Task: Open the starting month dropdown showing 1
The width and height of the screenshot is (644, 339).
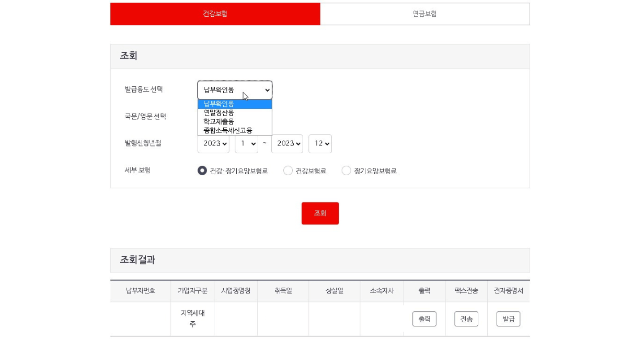Action: pos(246,144)
